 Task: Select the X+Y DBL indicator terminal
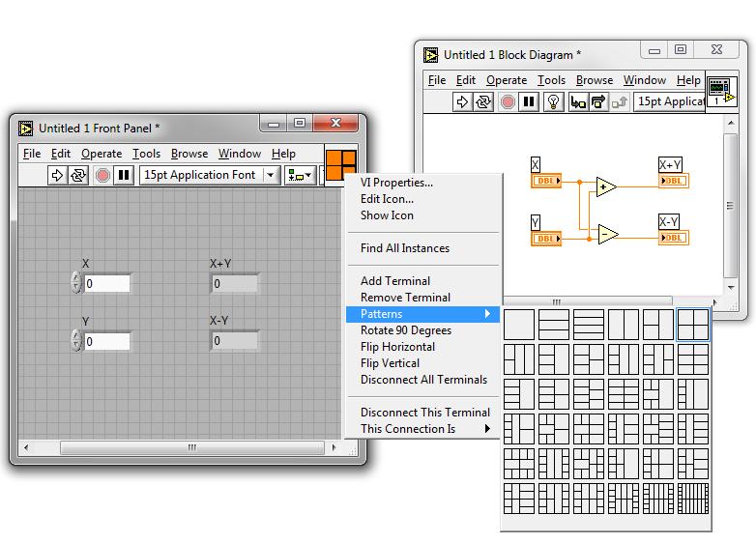coord(674,181)
